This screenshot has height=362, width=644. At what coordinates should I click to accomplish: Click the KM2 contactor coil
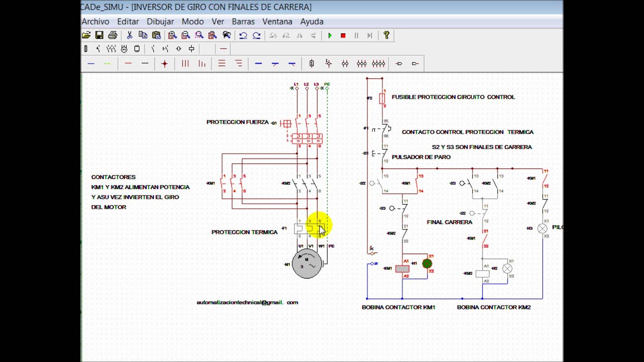482,274
